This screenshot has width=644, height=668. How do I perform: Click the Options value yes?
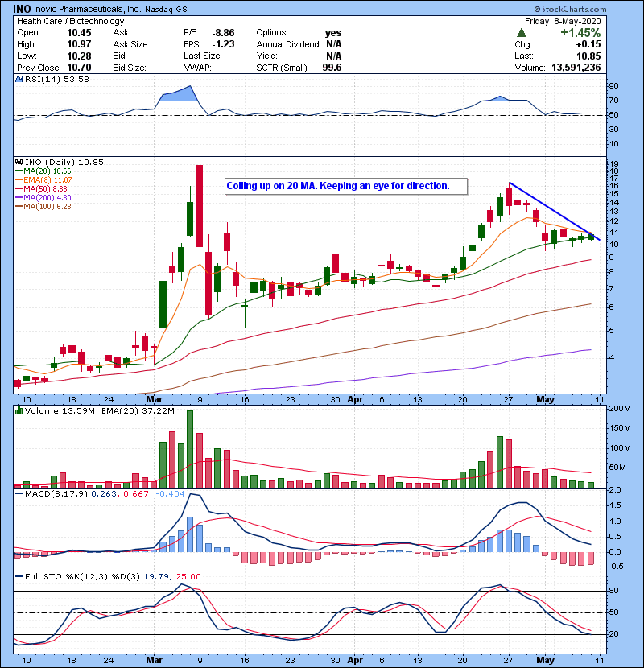(x=333, y=33)
